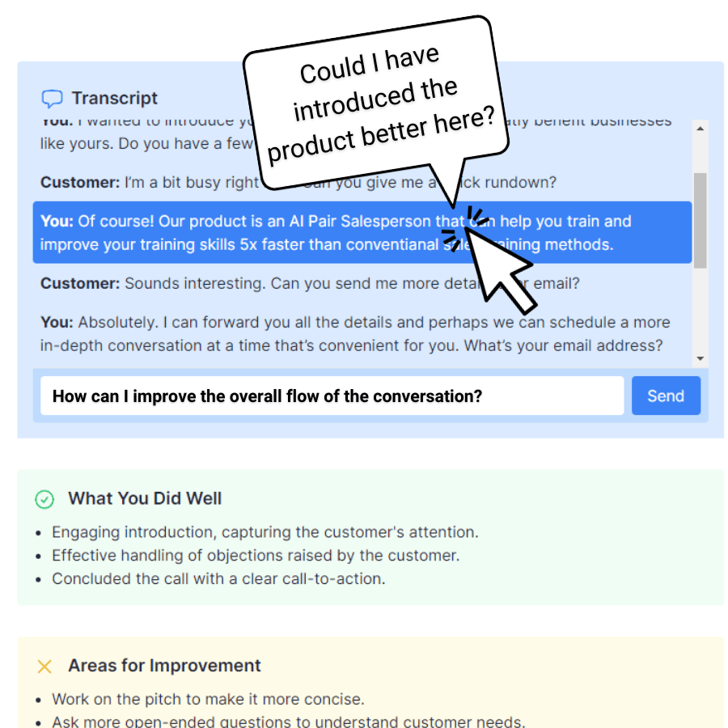Screen dimensions: 728x728
Task: Click the Transcript speech bubble icon
Action: coord(51,98)
